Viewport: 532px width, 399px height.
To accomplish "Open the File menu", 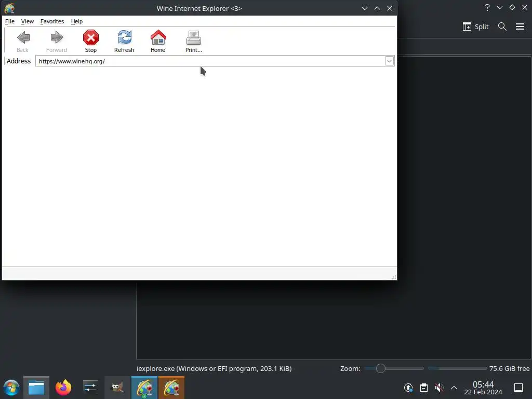I will pos(10,21).
